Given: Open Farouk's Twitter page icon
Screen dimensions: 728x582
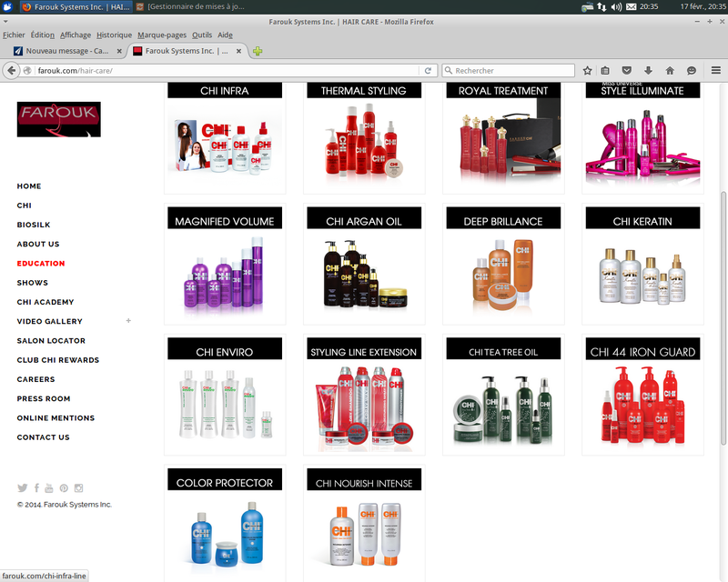Looking at the screenshot, I should click(x=22, y=487).
